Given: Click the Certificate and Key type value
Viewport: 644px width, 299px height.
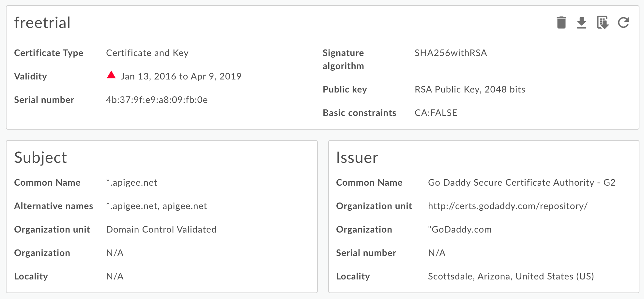Looking at the screenshot, I should [147, 53].
